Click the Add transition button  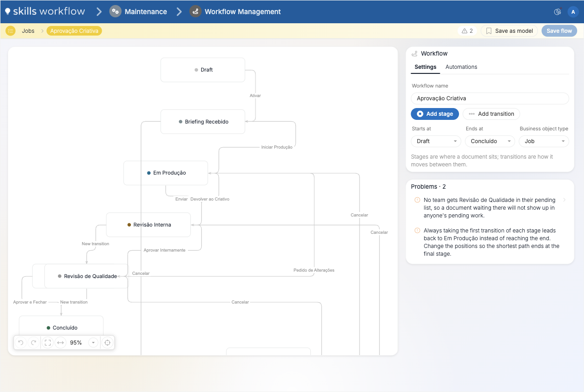click(491, 114)
